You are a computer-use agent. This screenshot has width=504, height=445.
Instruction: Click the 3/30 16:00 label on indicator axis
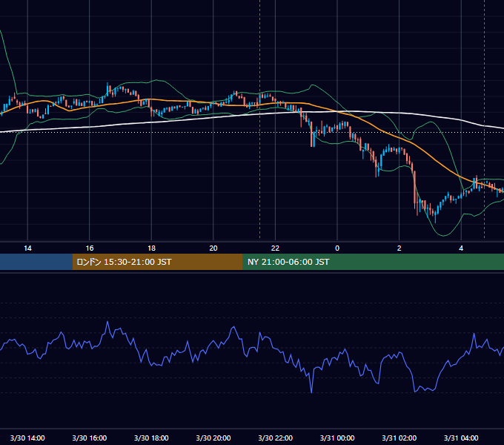click(90, 438)
